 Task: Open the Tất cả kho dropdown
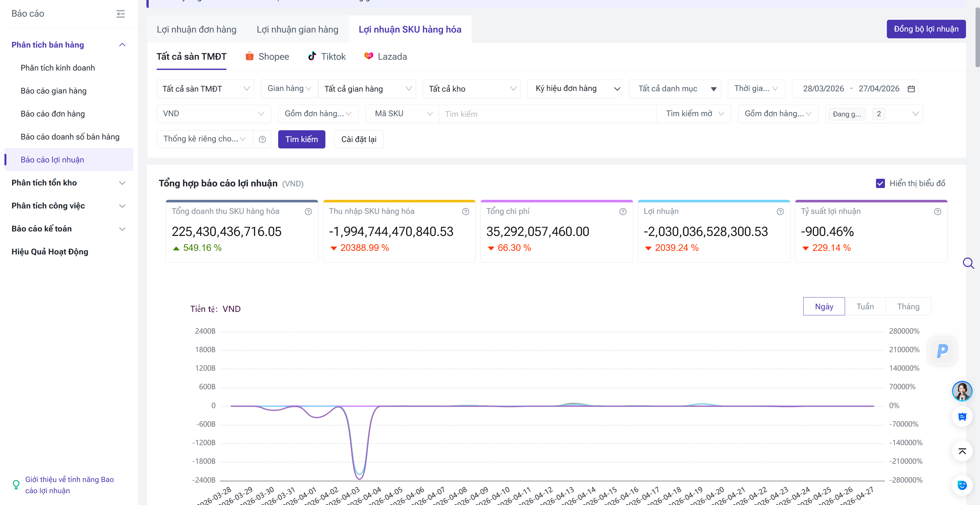point(471,89)
